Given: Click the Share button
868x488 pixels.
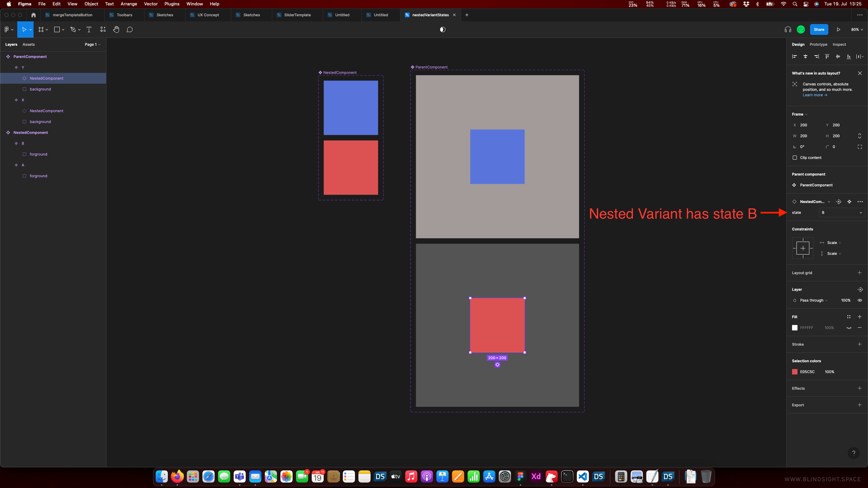Looking at the screenshot, I should pyautogui.click(x=819, y=29).
